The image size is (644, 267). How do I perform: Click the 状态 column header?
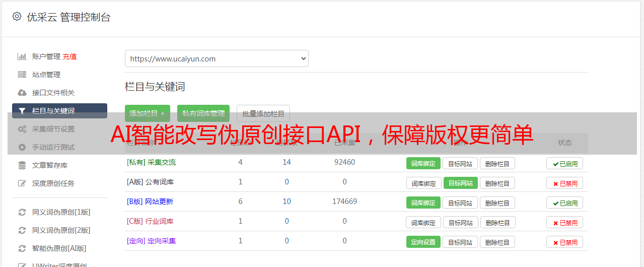[564, 143]
